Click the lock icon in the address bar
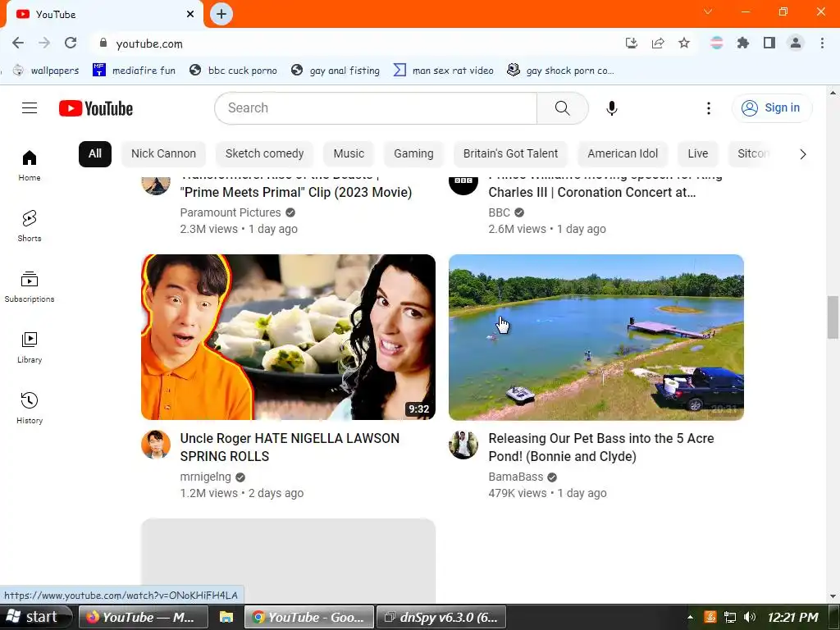This screenshot has width=840, height=630. [x=103, y=43]
